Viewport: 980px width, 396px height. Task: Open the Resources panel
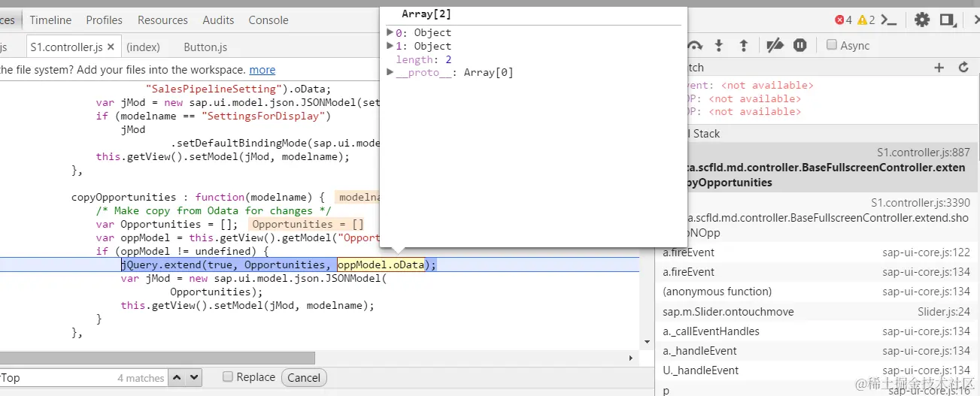162,20
